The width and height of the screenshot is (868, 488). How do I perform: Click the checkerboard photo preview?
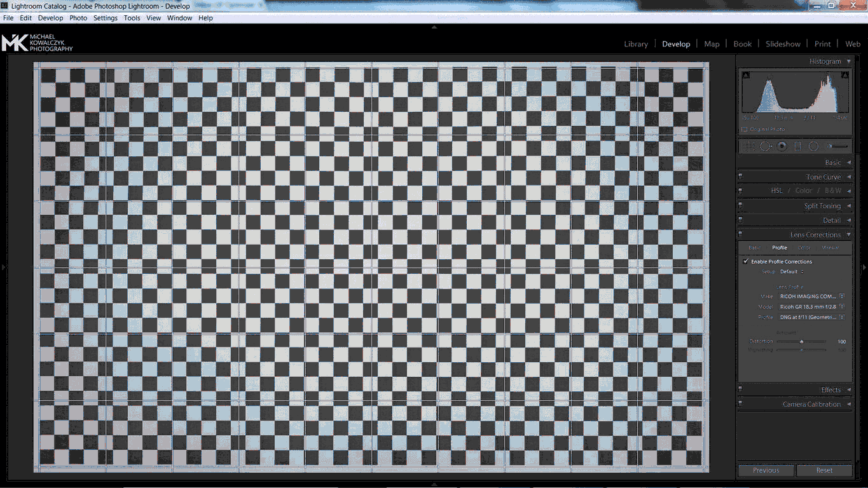tap(371, 267)
